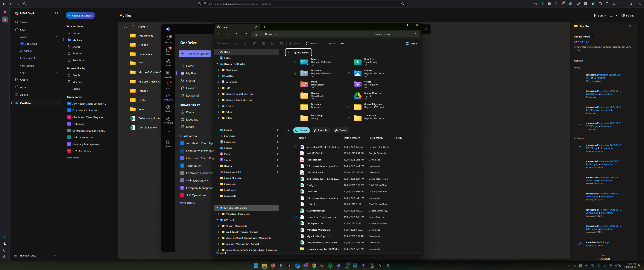Screen dimensions: 644x270
Task: Open the View dropdown in File Explorer
Action: (x=312, y=43)
